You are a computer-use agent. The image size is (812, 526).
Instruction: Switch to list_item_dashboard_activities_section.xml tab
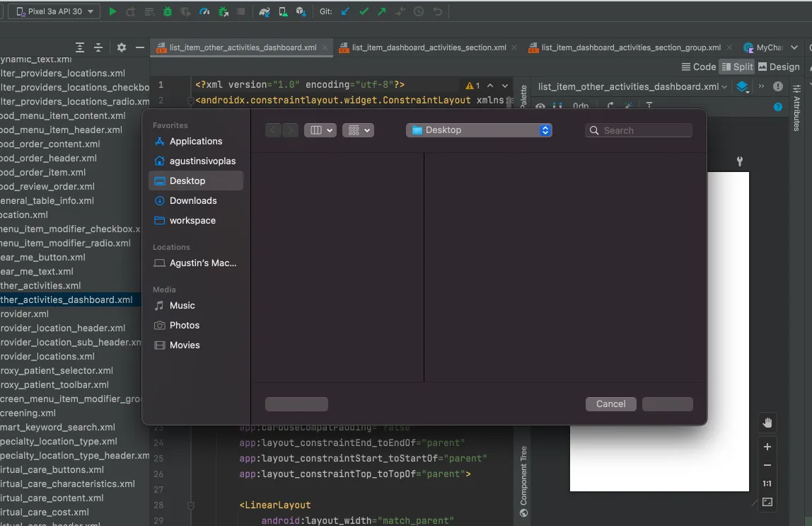click(x=429, y=47)
